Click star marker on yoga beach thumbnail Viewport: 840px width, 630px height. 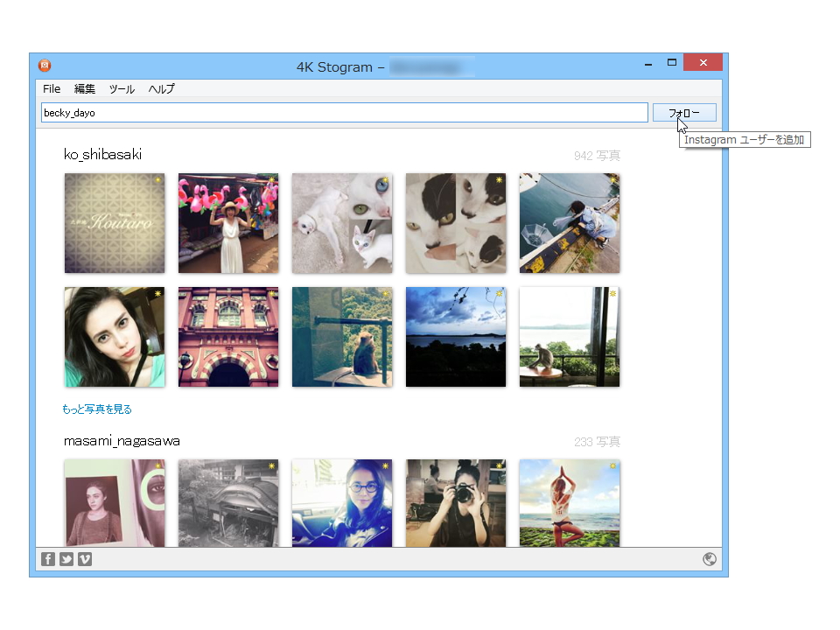pos(612,466)
